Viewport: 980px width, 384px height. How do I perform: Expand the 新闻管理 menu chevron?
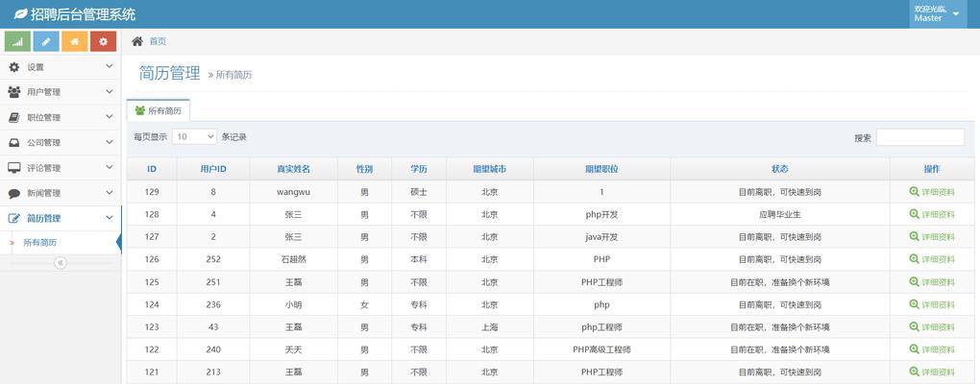click(x=110, y=193)
